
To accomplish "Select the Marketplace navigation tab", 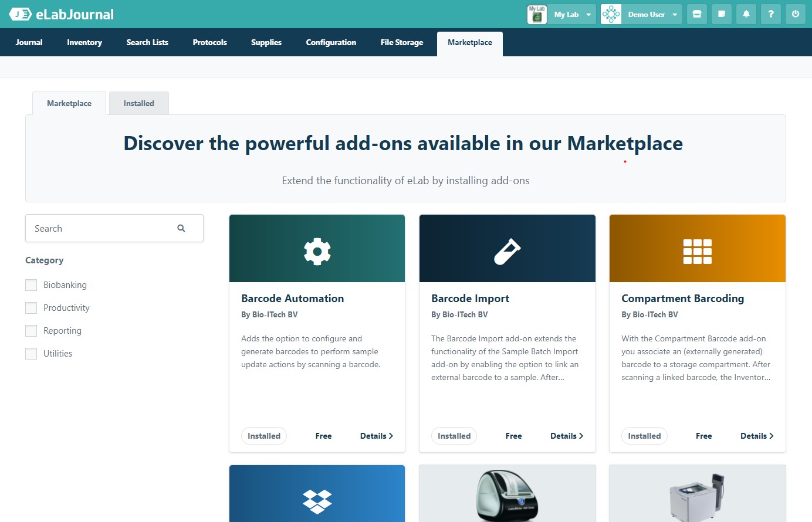I will (470, 43).
